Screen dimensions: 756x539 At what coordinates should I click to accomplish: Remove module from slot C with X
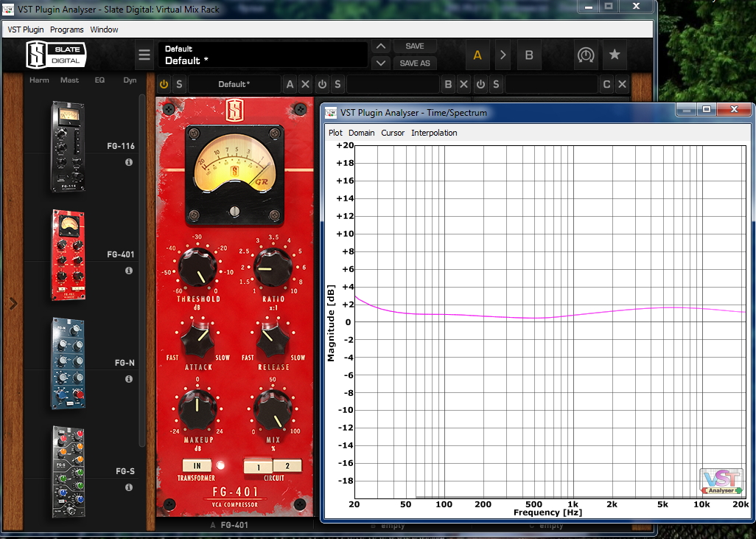coord(623,84)
